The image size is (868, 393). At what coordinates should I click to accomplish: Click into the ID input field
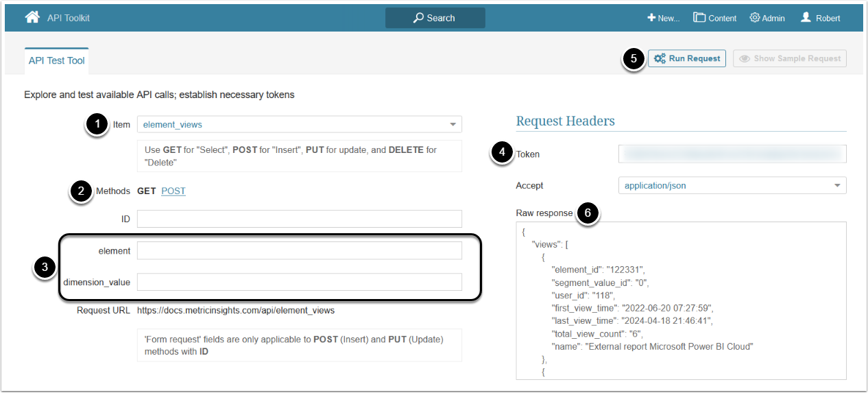pyautogui.click(x=299, y=219)
